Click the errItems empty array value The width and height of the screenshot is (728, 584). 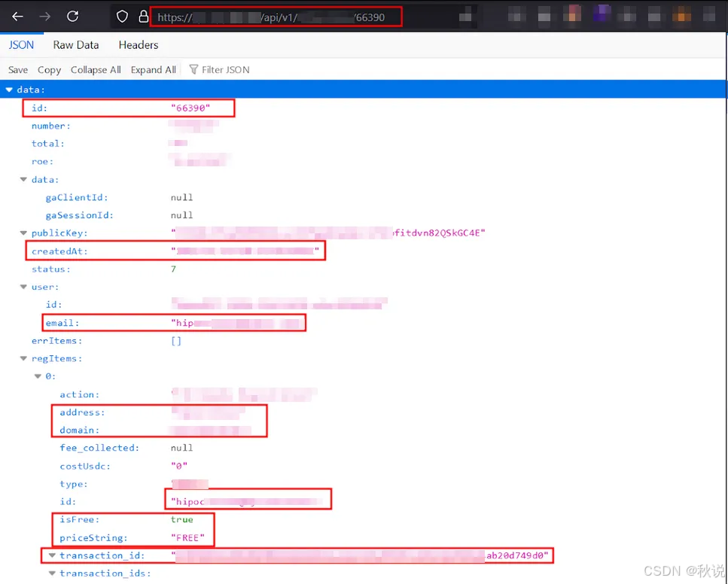(176, 341)
